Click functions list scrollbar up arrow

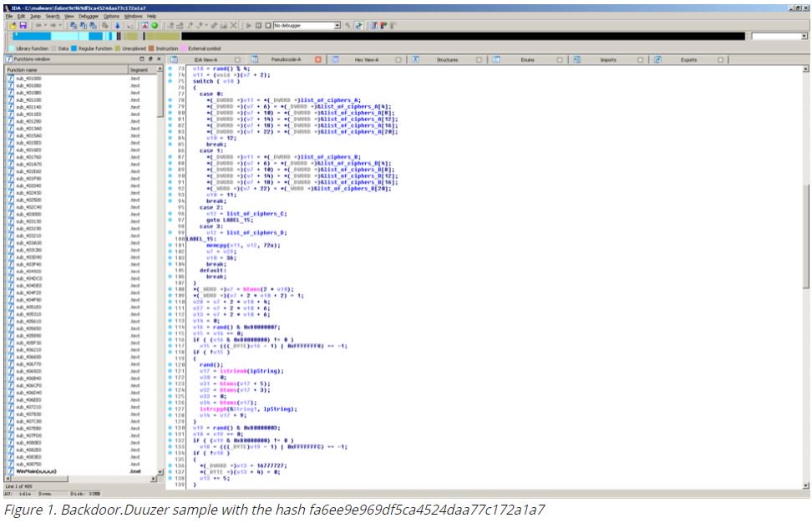160,69
